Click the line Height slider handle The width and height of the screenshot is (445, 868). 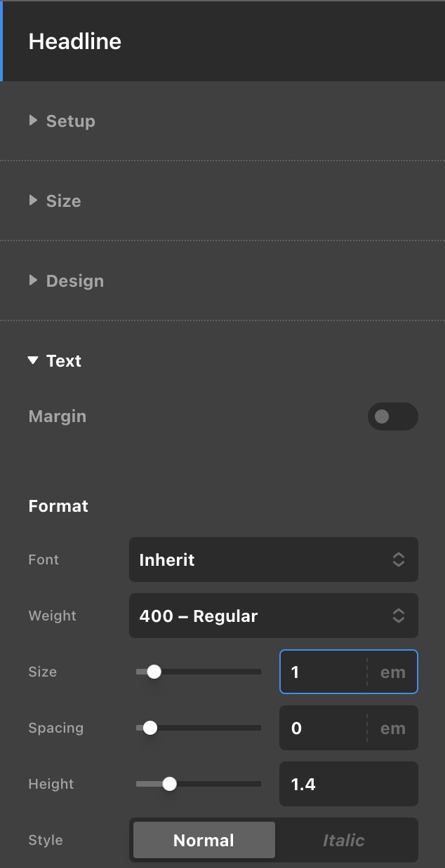(169, 784)
